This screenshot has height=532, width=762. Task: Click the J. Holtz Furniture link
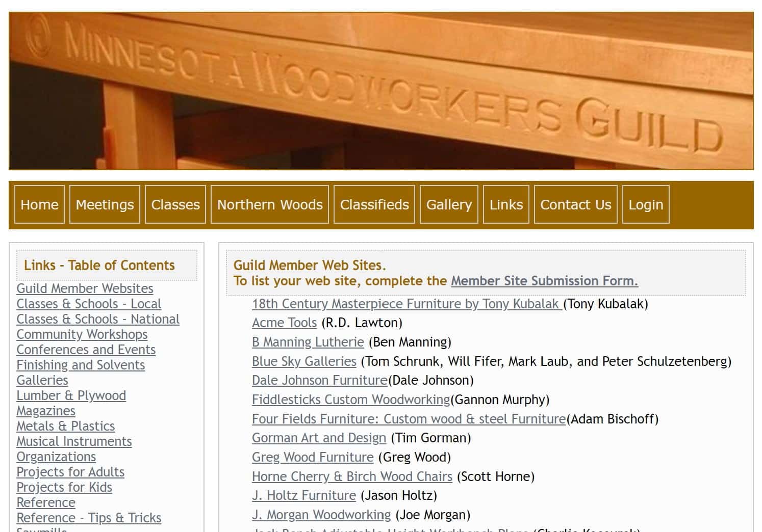click(x=303, y=495)
